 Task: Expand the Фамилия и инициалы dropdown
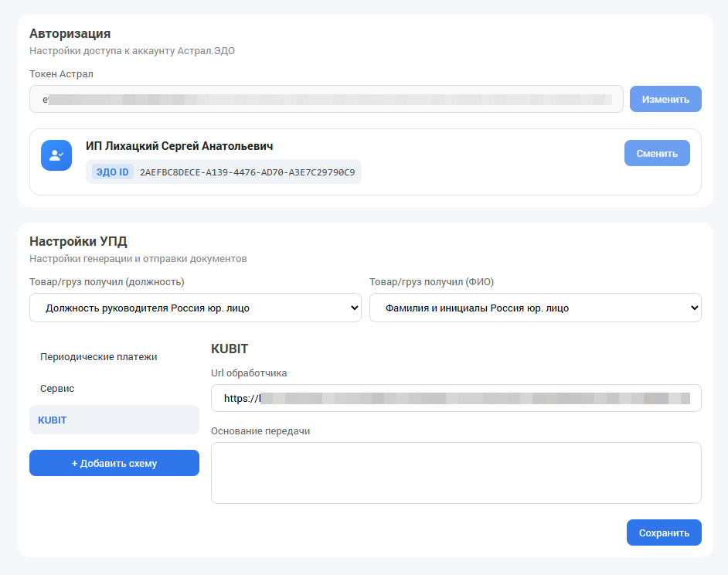pyautogui.click(x=535, y=308)
